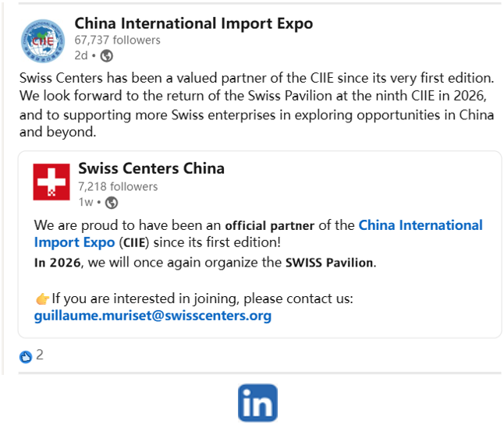Click the bold 'official partner' text

[269, 226]
